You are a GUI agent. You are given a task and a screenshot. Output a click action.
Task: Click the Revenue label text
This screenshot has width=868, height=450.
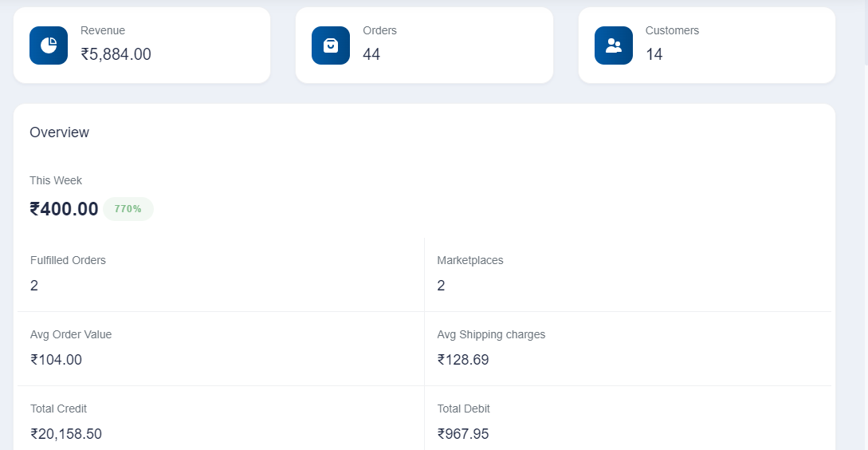pyautogui.click(x=103, y=30)
